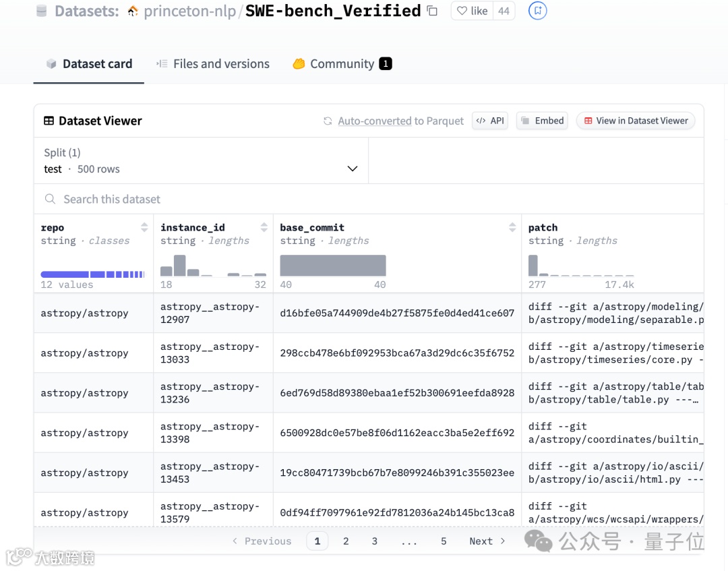Click the instance_id lengths histogram

coord(213,266)
